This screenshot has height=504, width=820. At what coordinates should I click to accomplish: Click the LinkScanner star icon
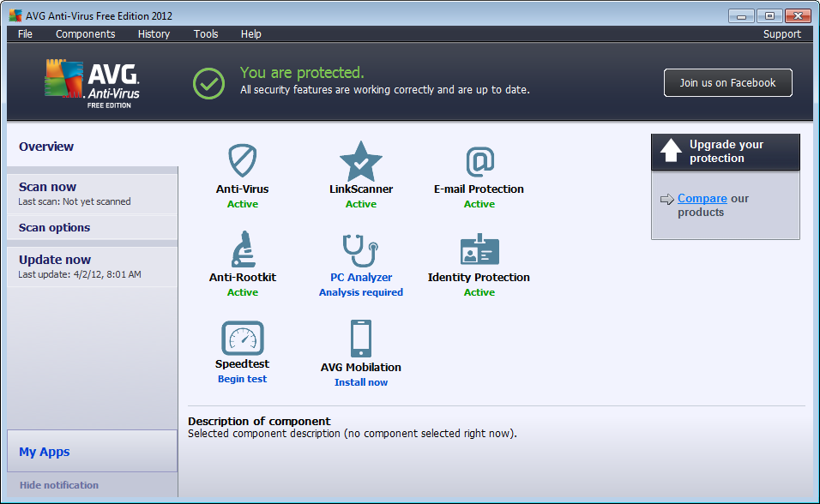click(360, 161)
